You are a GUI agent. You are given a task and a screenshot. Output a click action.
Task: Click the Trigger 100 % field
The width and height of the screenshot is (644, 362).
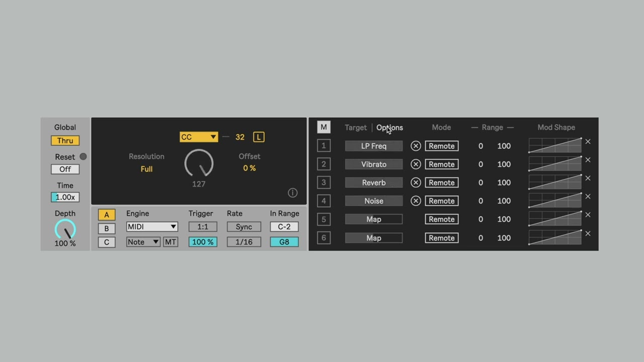(203, 242)
